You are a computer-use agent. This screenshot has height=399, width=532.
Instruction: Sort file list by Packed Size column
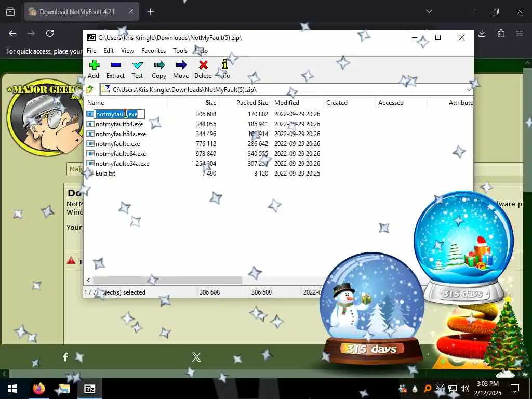coord(245,103)
